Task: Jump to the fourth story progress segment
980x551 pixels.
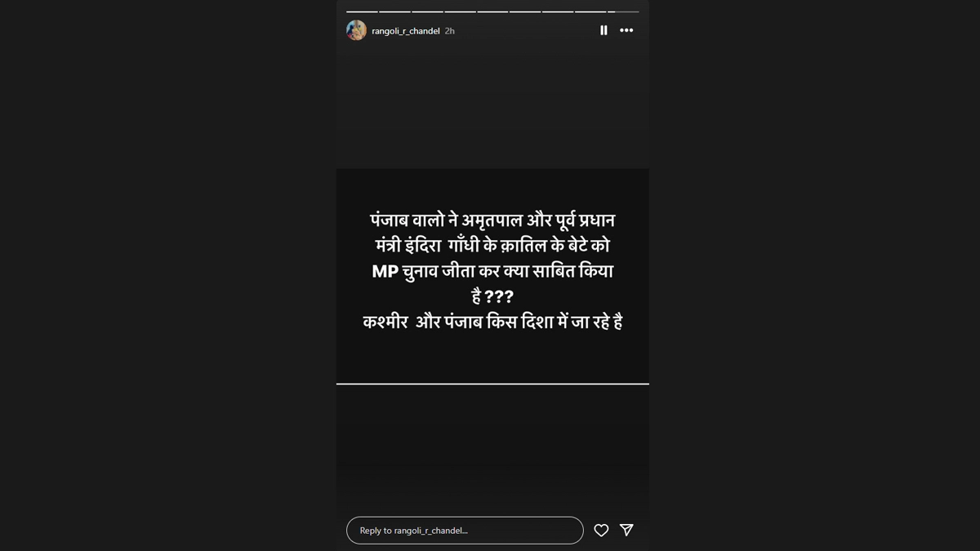Action: (460, 11)
